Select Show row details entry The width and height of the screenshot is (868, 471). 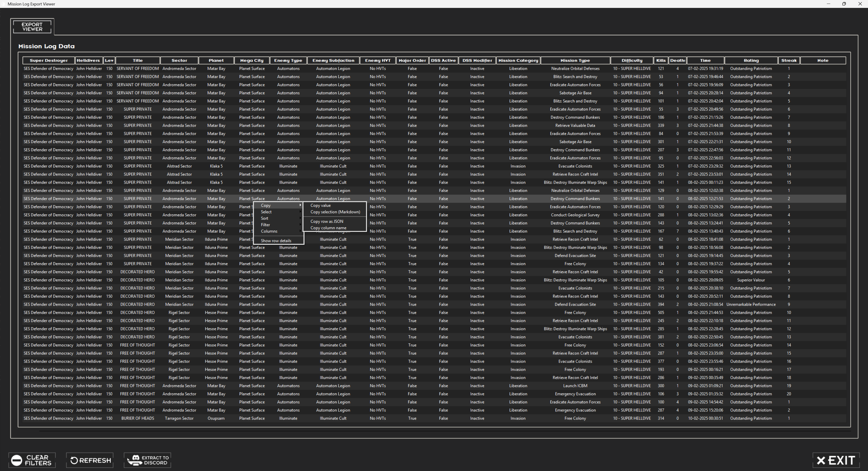(x=276, y=241)
